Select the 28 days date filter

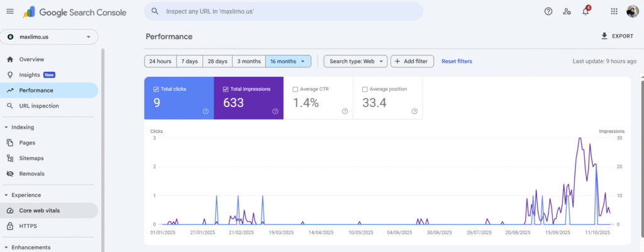pos(217,61)
